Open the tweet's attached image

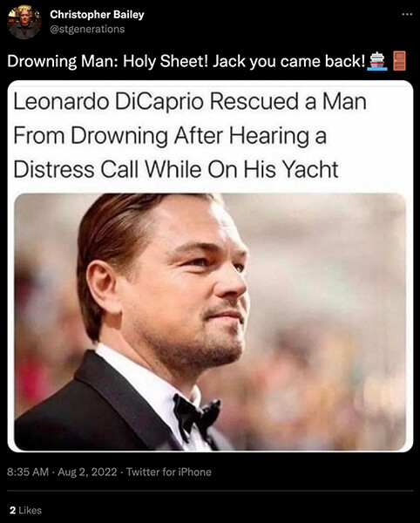tap(210, 266)
